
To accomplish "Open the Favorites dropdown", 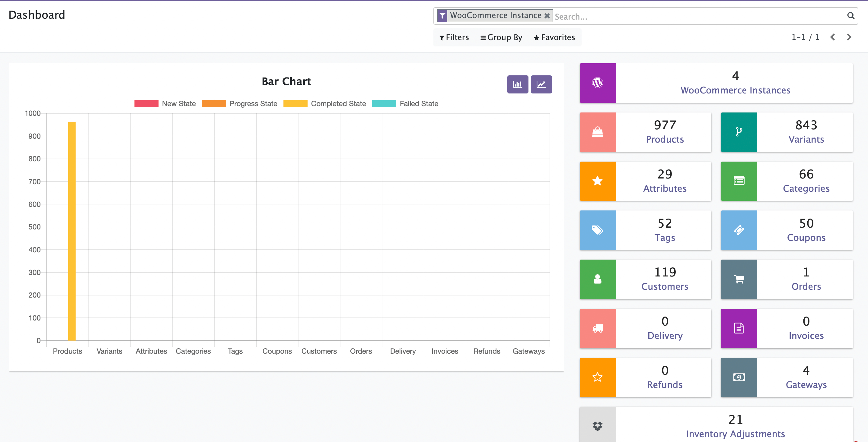I will (x=554, y=37).
